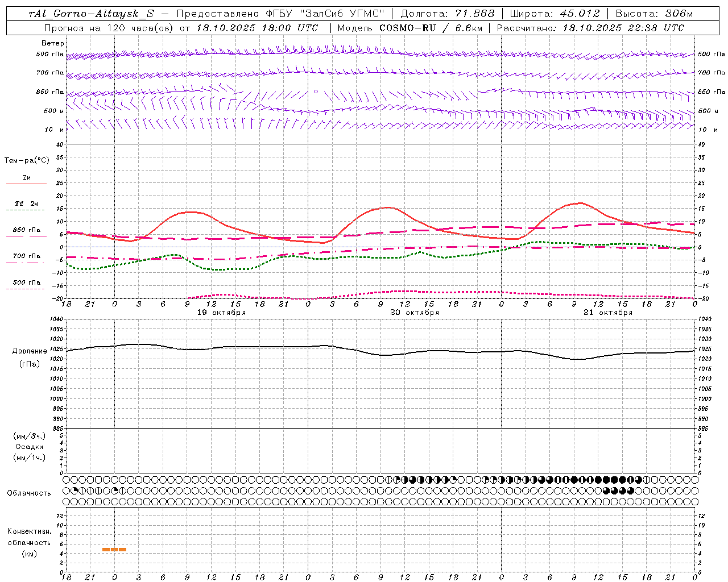The width and height of the screenshot is (728, 582).
Task: Click the '(мм/1ч.)' precipitation unit label
Action: point(30,458)
